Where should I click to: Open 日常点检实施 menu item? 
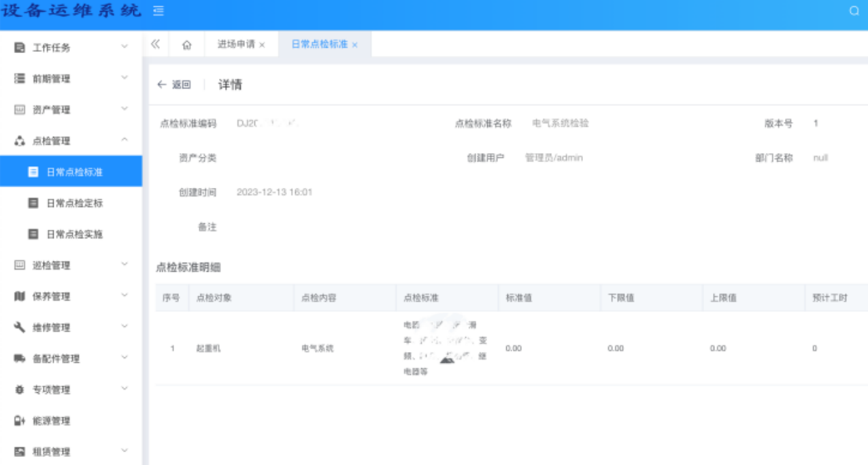(74, 234)
